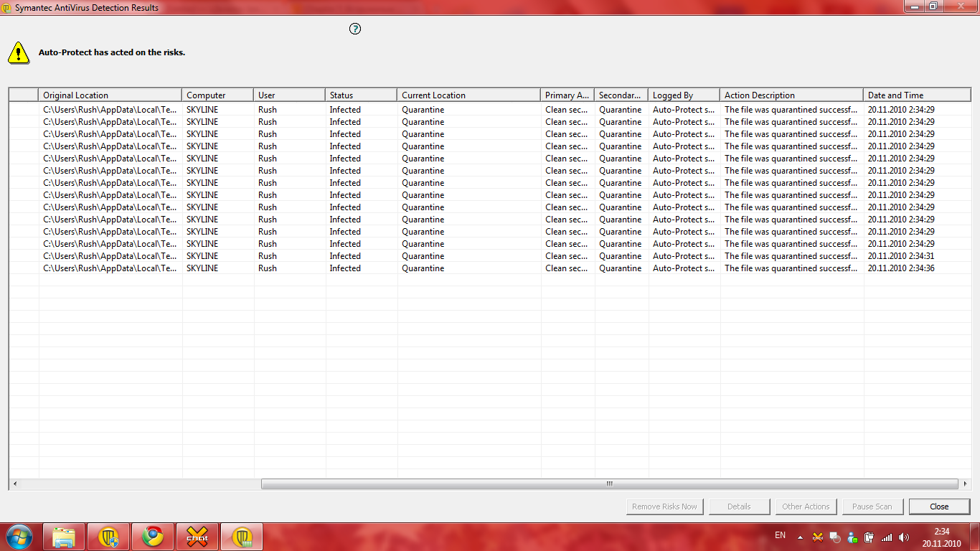The image size is (980, 551).
Task: Click the Infected status in the 2:34:36 row
Action: (x=345, y=268)
